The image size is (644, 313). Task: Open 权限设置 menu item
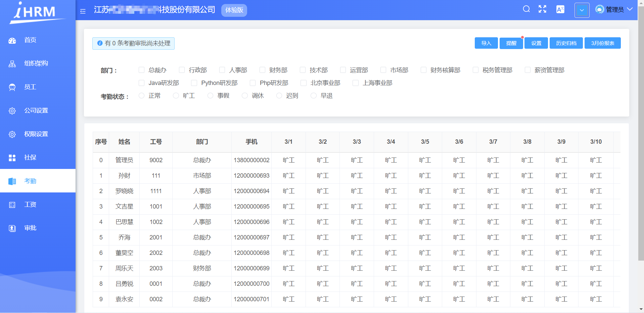click(38, 134)
